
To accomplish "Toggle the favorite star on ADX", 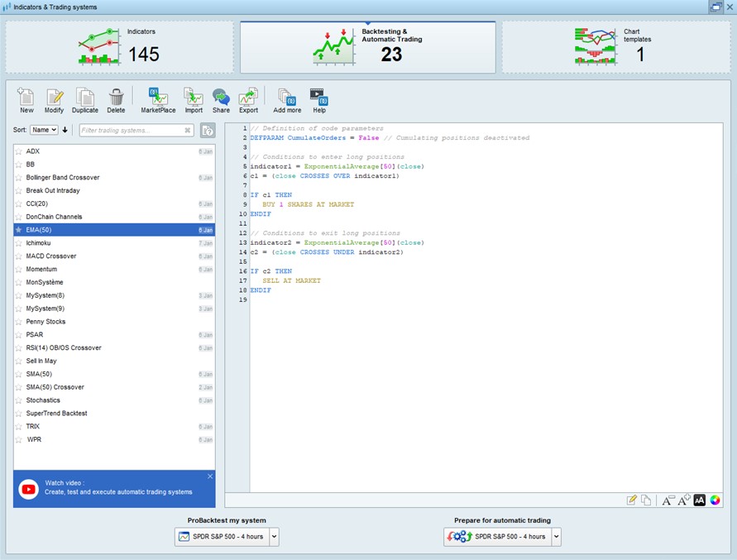I will (x=19, y=151).
